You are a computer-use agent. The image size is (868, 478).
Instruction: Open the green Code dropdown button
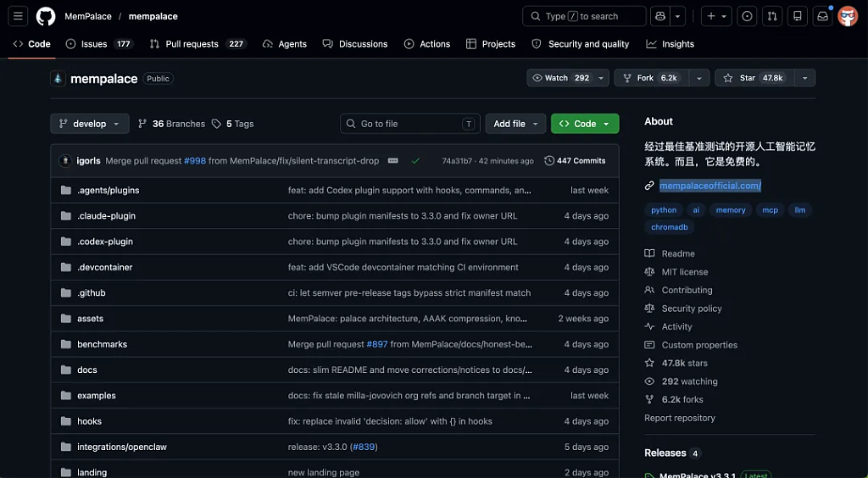point(585,124)
